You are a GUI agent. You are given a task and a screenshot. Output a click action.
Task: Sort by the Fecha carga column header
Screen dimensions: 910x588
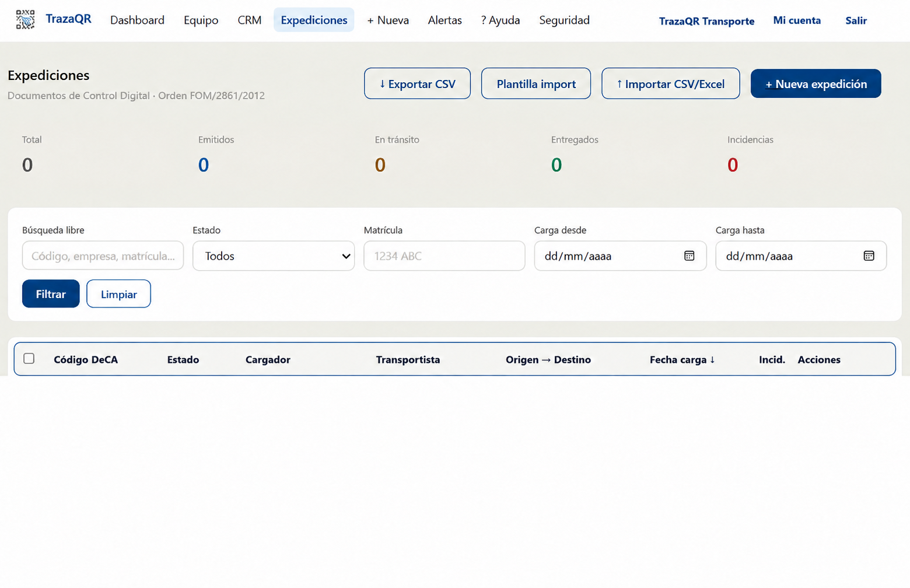pos(682,359)
